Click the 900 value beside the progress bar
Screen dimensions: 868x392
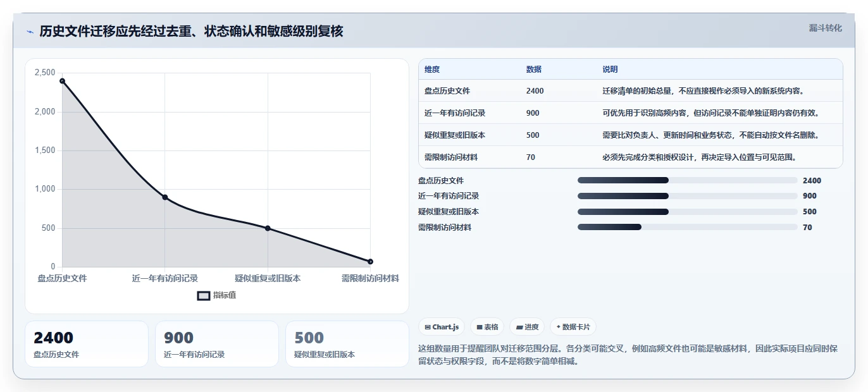810,196
